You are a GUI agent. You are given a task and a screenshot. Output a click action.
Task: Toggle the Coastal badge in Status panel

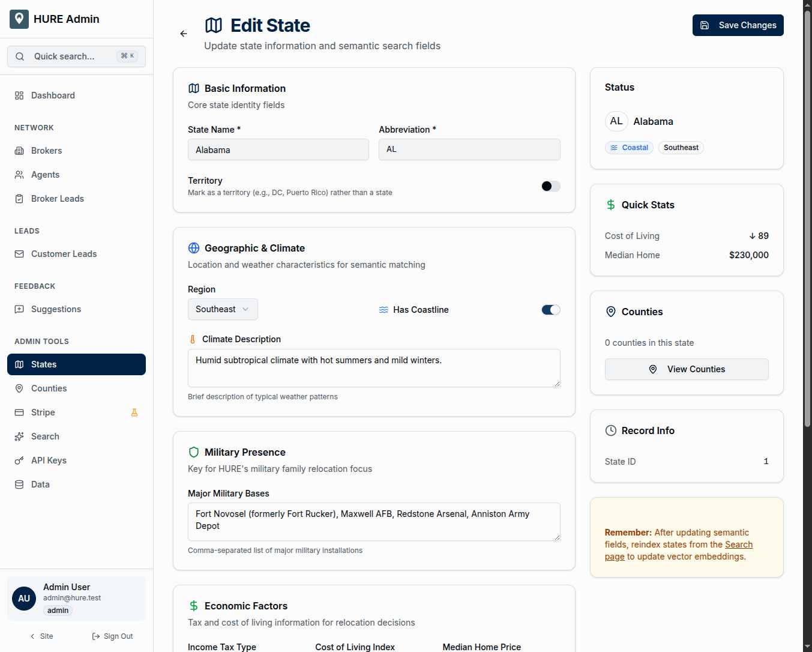629,147
